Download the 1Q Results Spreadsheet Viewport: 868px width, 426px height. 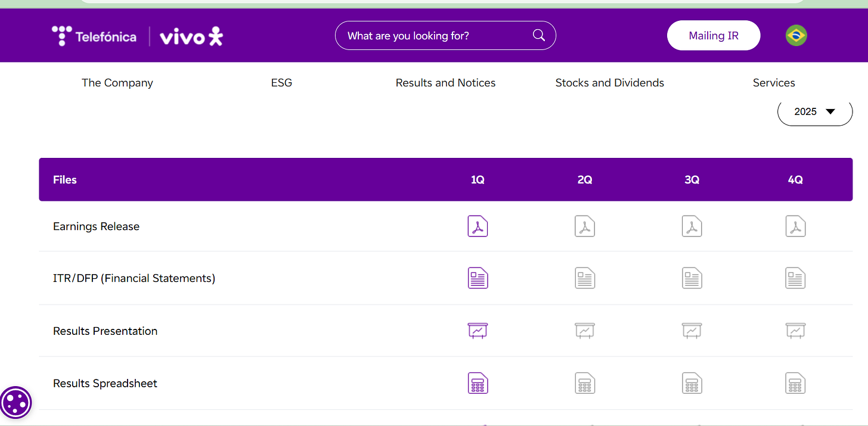tap(478, 383)
